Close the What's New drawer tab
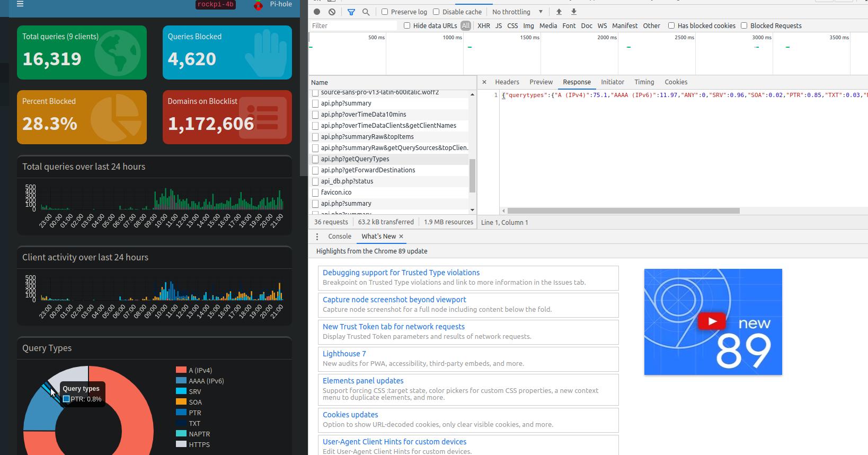Viewport: 868px width, 455px height. 401,237
